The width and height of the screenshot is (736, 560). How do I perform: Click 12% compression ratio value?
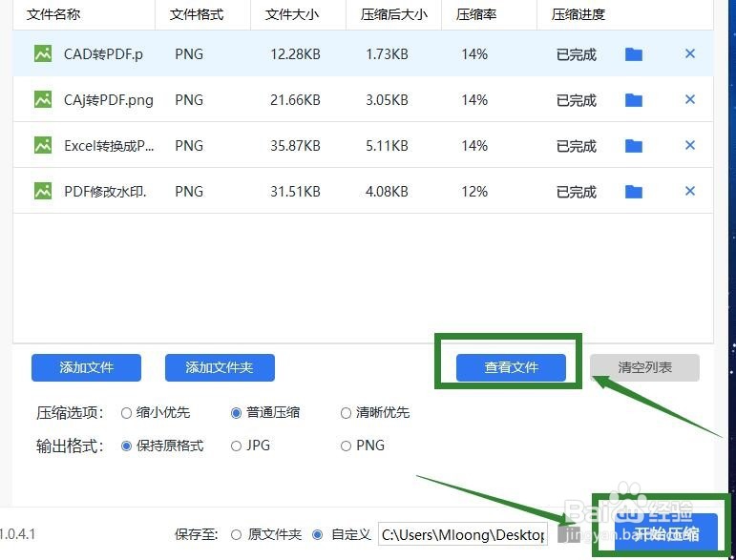pyautogui.click(x=474, y=192)
